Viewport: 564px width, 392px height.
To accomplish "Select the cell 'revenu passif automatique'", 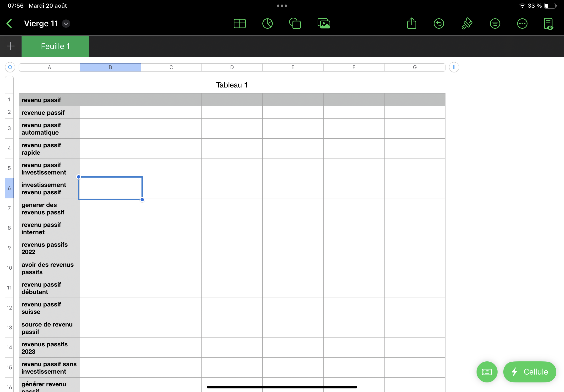I will [x=49, y=129].
